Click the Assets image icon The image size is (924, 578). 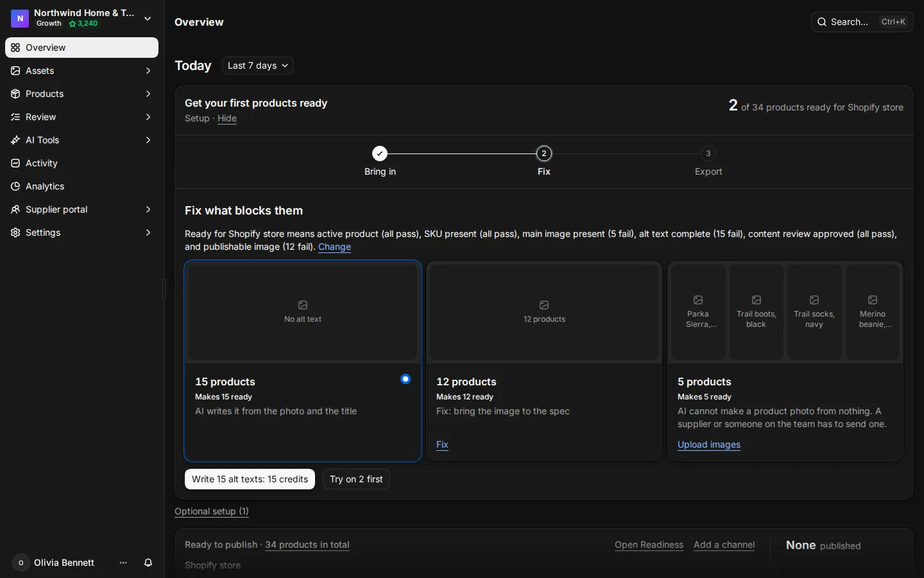15,71
